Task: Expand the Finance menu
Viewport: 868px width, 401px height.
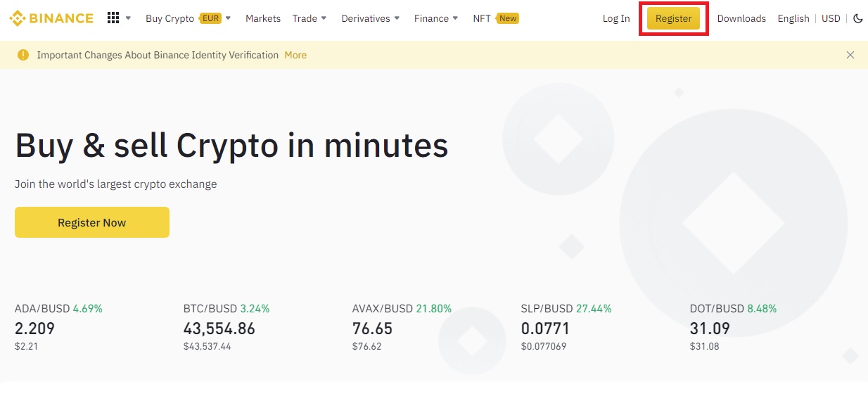Action: (436, 18)
